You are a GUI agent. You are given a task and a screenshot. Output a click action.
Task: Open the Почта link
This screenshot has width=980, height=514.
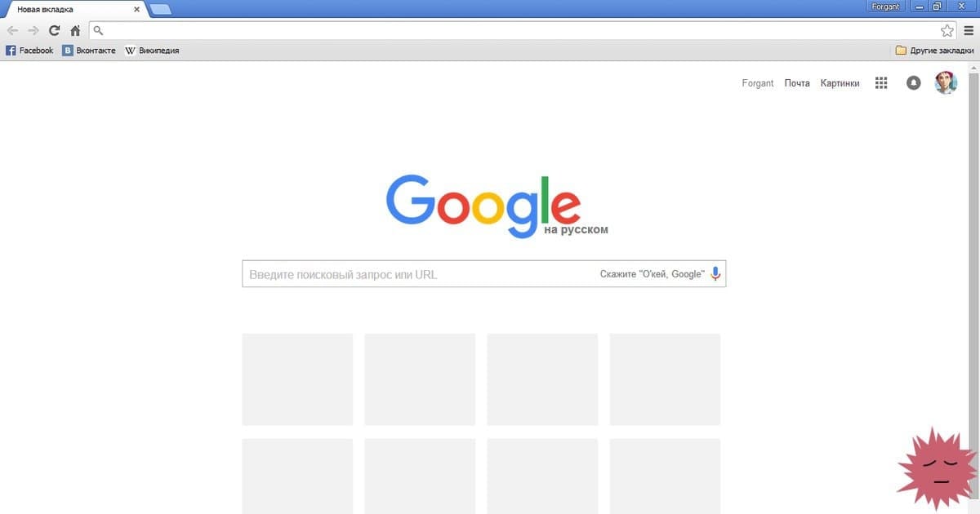(797, 83)
